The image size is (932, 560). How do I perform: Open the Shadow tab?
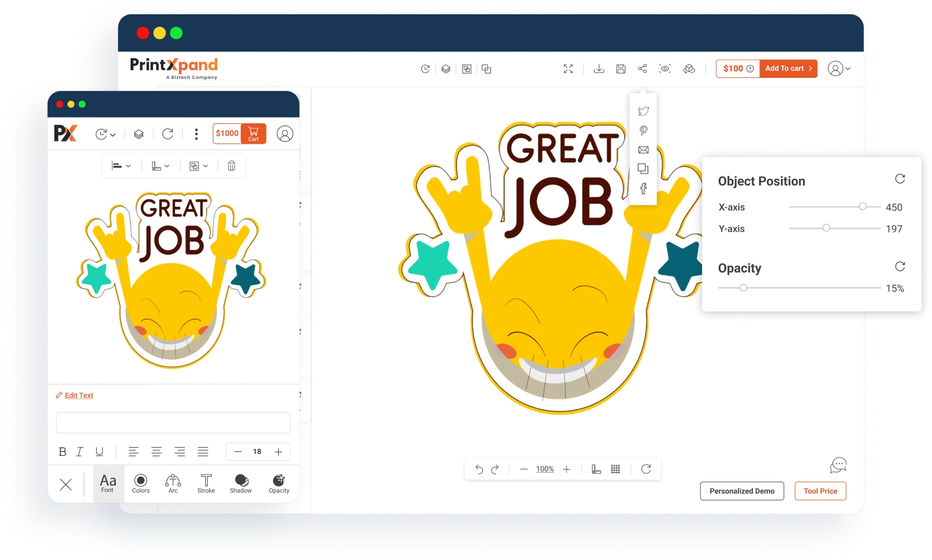241,483
